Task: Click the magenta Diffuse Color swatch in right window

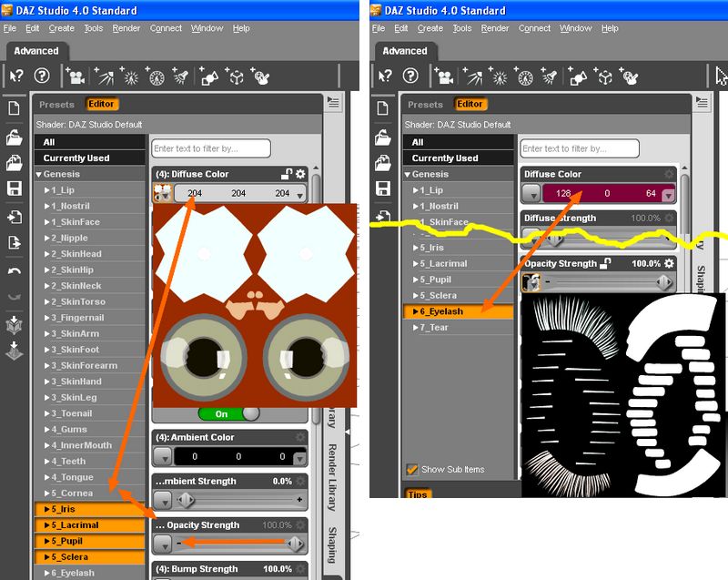Action: [x=607, y=194]
